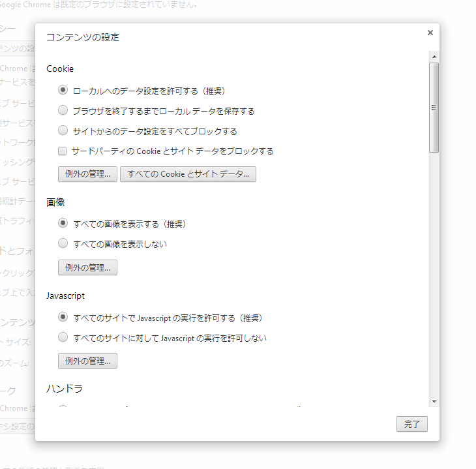Select ローカルへのデータ設定を許可する radio button

63,90
